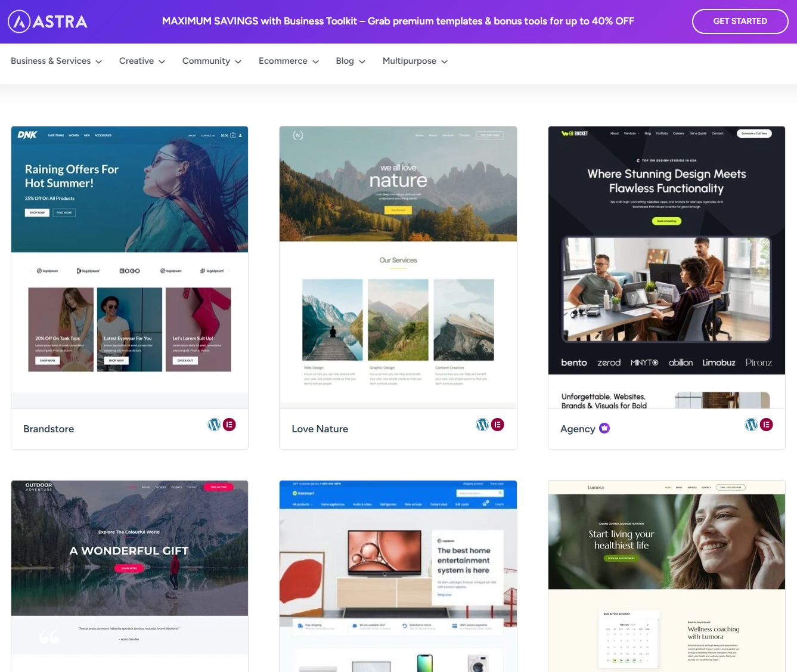This screenshot has width=797, height=672.
Task: Open the Ecommerce category menu
Action: point(289,61)
